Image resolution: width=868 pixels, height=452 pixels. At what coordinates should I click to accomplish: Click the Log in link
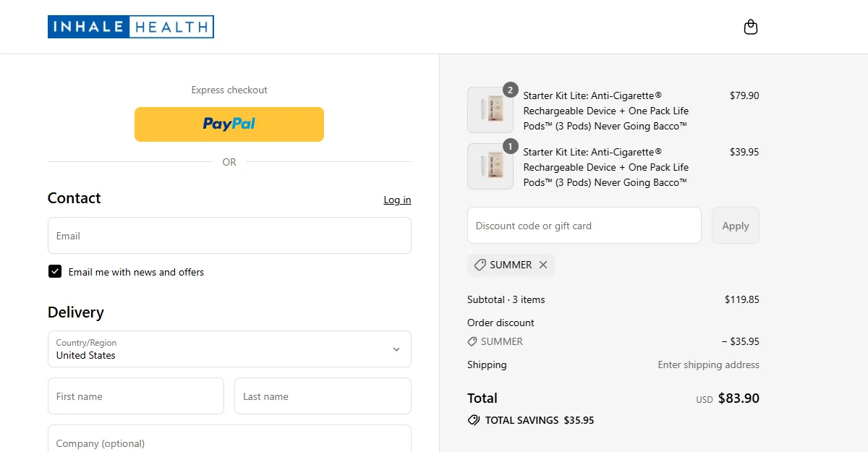pos(397,200)
